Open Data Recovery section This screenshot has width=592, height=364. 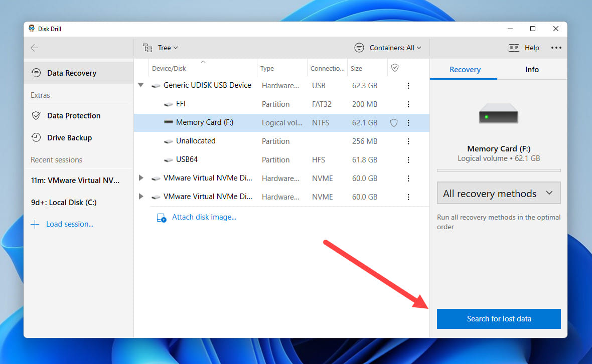coord(79,73)
